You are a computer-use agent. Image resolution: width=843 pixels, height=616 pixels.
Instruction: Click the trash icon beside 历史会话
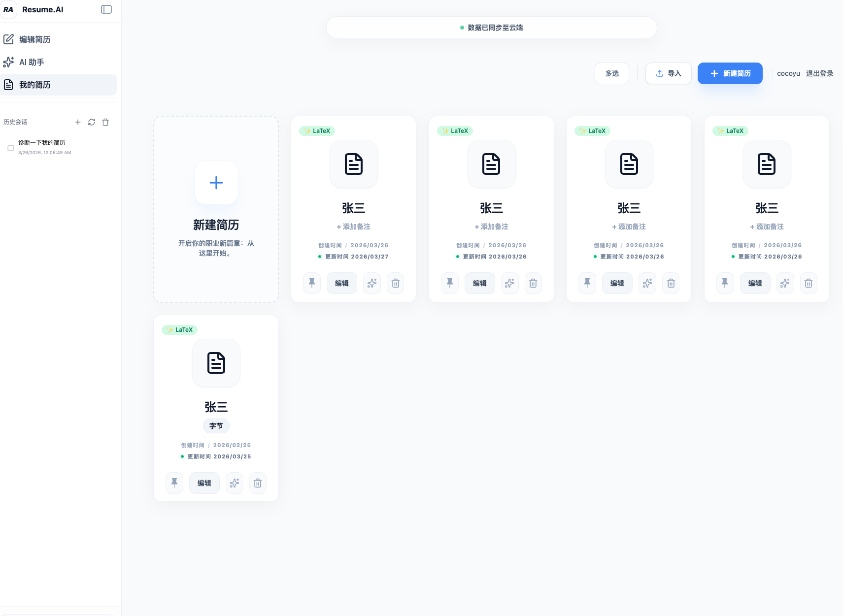coord(105,122)
